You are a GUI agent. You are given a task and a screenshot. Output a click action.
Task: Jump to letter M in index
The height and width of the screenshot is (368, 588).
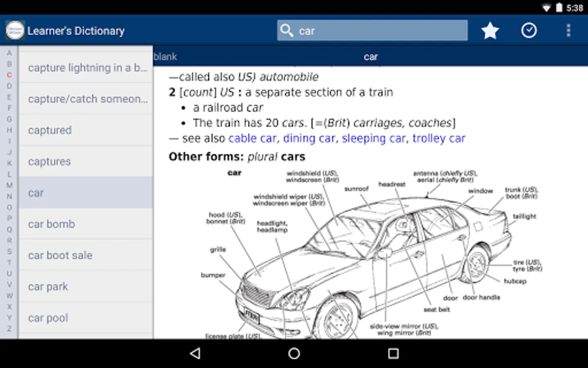pyautogui.click(x=9, y=185)
